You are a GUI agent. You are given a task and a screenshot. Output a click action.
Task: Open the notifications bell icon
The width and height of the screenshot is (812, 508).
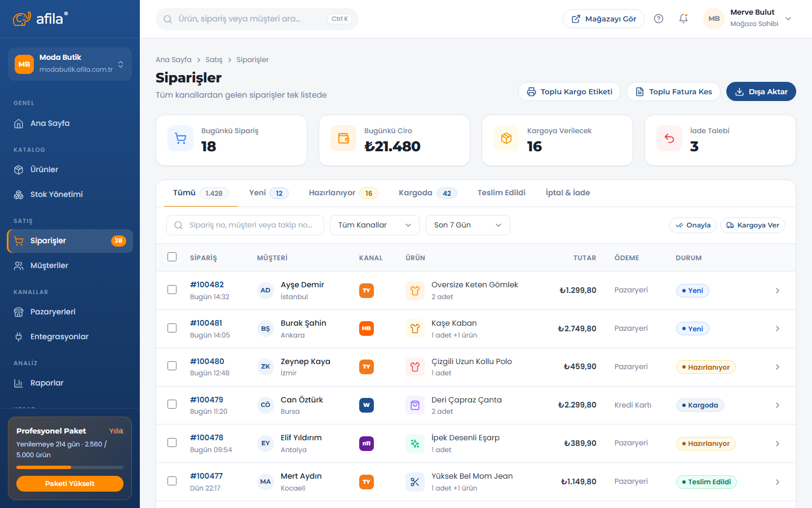683,19
